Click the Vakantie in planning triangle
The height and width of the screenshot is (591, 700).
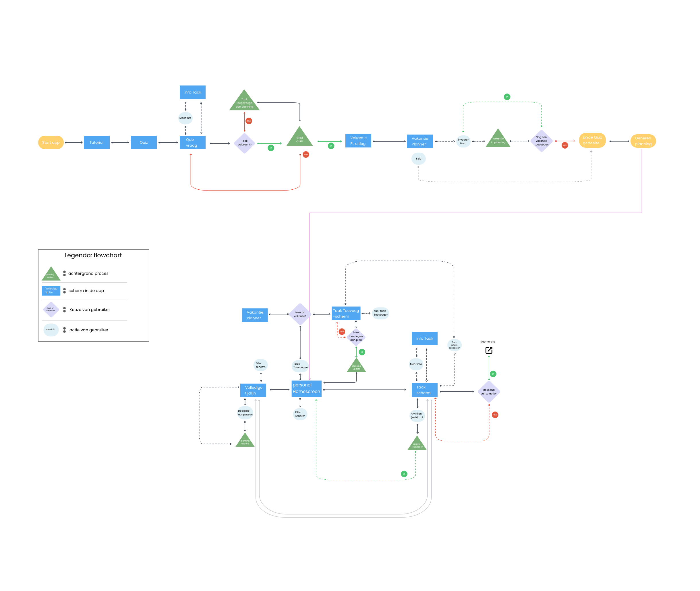[498, 140]
